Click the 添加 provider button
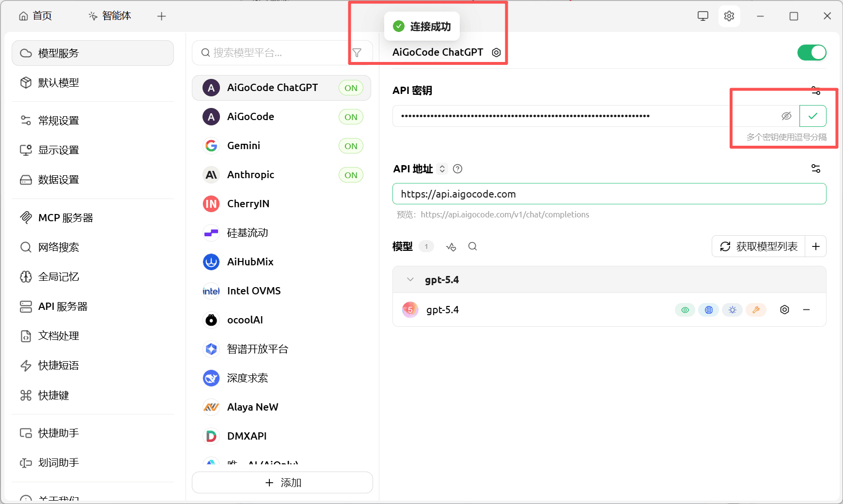Viewport: 843px width, 504px height. [282, 483]
